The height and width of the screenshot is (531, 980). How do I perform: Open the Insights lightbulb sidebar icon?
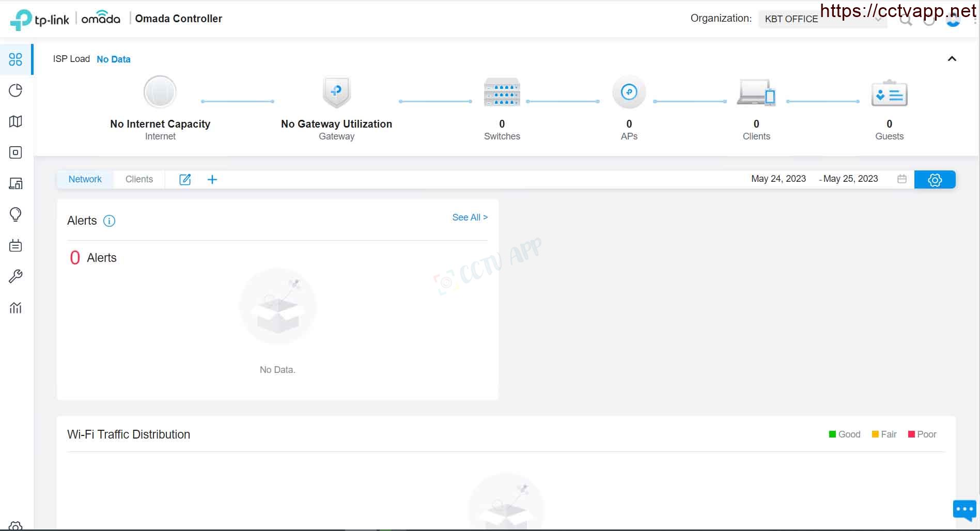point(15,214)
